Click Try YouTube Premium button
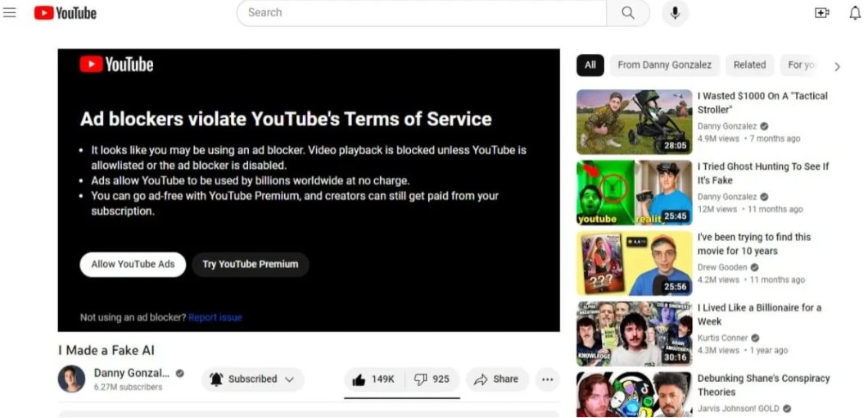This screenshot has height=418, width=868. (251, 265)
